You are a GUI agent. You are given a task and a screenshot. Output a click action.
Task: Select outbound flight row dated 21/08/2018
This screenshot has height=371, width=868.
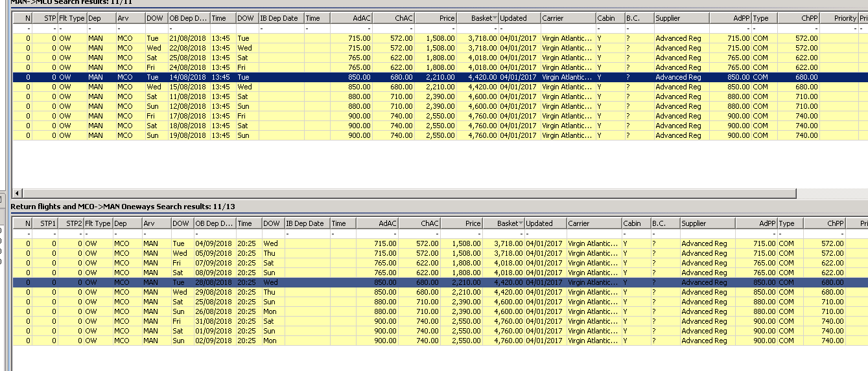tap(187, 38)
